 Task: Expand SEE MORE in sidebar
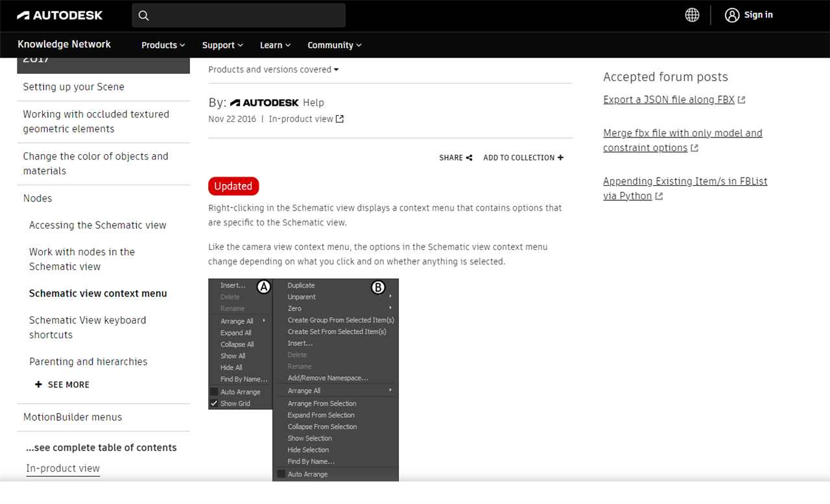click(x=62, y=385)
